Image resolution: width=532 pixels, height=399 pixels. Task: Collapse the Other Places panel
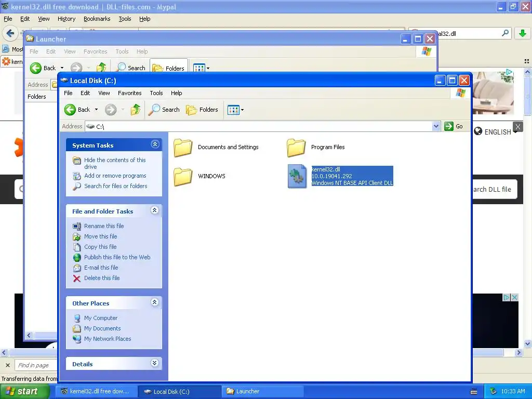[155, 302]
